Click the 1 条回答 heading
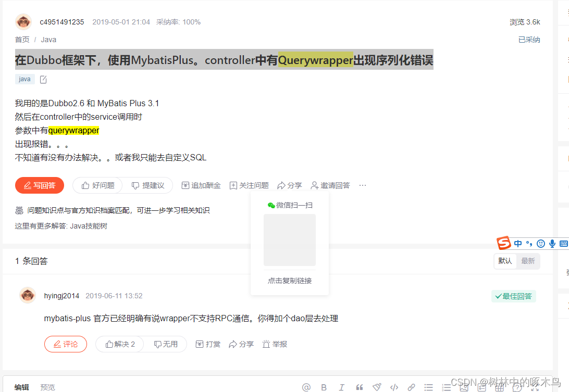The width and height of the screenshot is (569, 392). [x=32, y=261]
